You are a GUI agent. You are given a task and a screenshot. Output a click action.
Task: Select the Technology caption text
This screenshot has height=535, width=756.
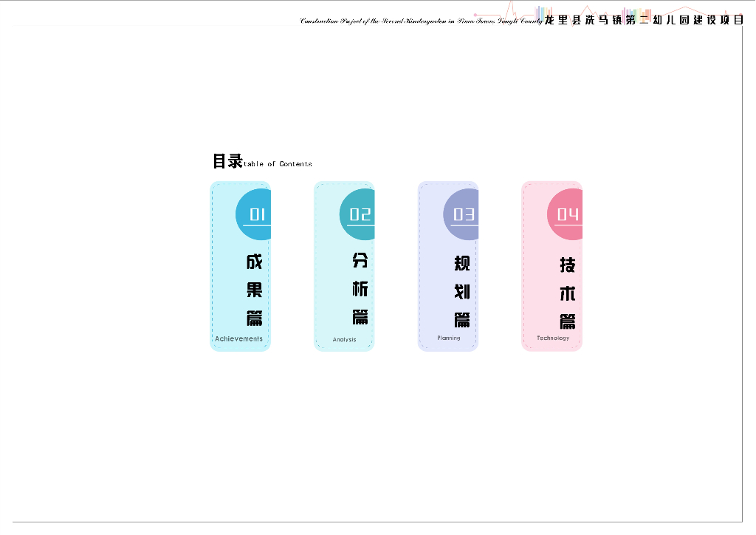[553, 338]
